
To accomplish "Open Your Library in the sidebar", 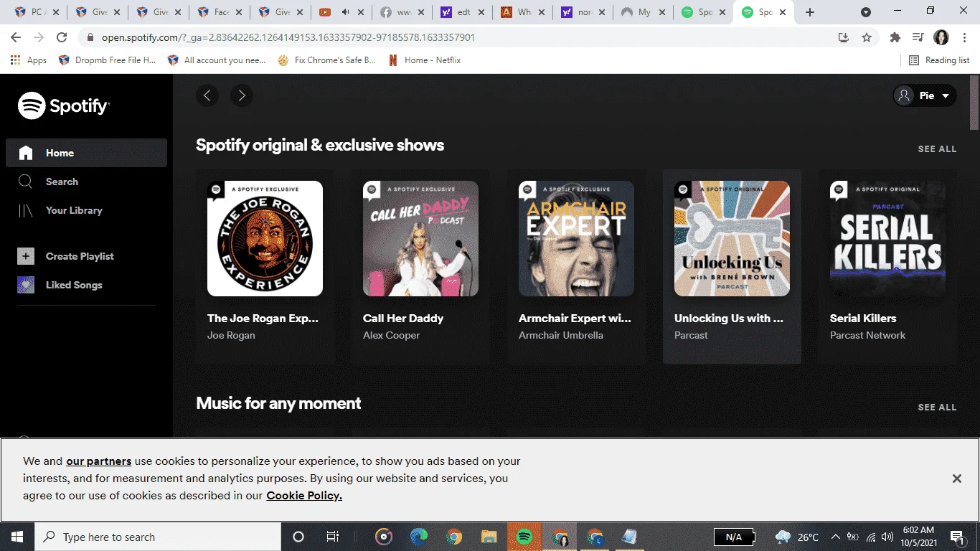I will pos(86,210).
